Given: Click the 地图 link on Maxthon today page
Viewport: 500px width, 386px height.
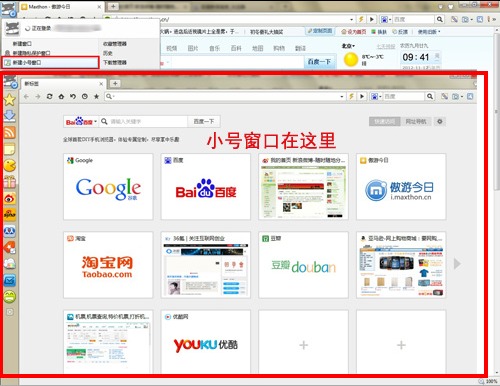Looking at the screenshot, I should 257,48.
